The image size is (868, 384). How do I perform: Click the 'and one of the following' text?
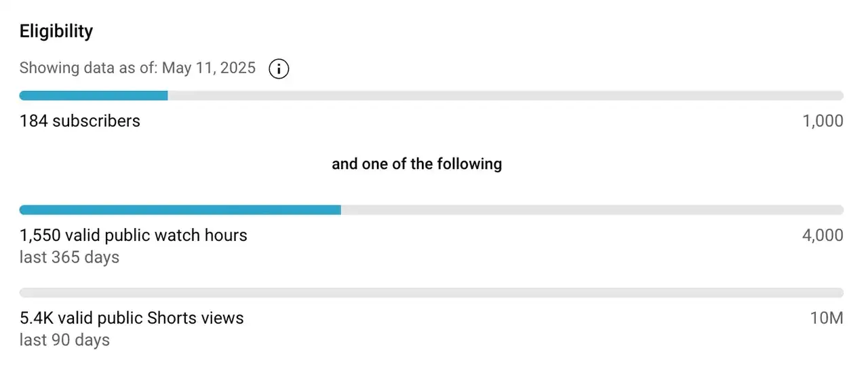pos(416,164)
